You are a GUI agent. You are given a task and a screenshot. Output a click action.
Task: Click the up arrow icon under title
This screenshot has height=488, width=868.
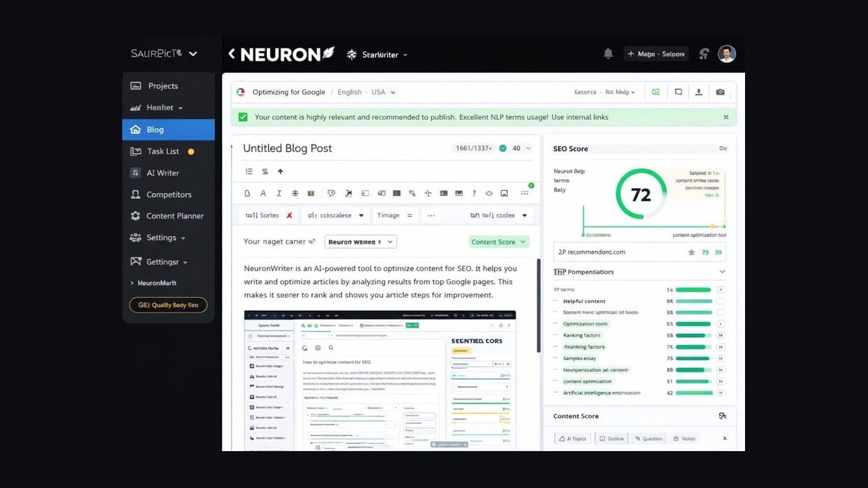click(x=281, y=171)
